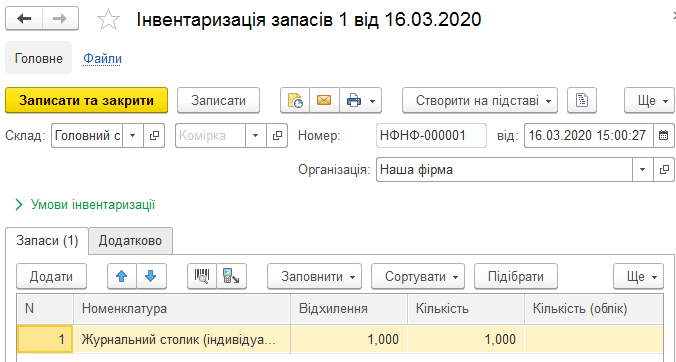Switch to the Головне tab
Viewport: 676px width, 362px height.
(x=39, y=58)
